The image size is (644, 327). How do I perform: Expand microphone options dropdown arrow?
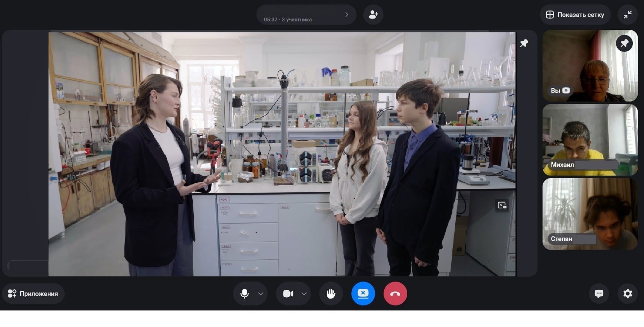261,294
